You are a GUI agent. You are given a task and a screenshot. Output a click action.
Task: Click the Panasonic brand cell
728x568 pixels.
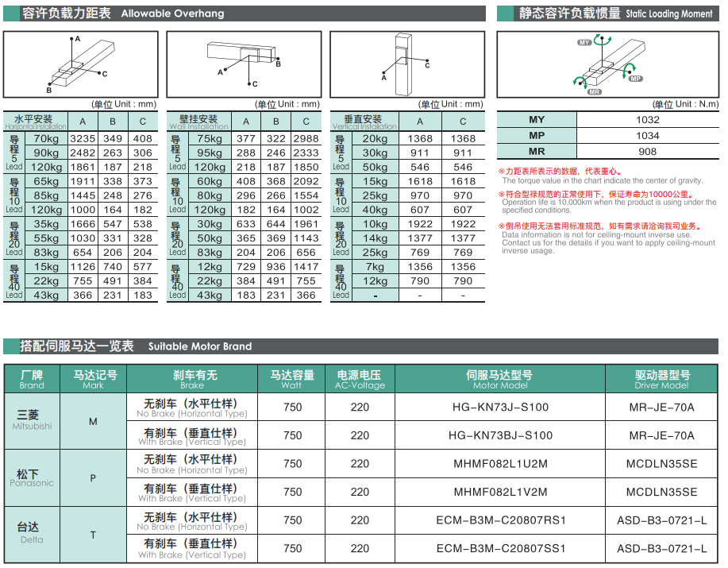(32, 477)
